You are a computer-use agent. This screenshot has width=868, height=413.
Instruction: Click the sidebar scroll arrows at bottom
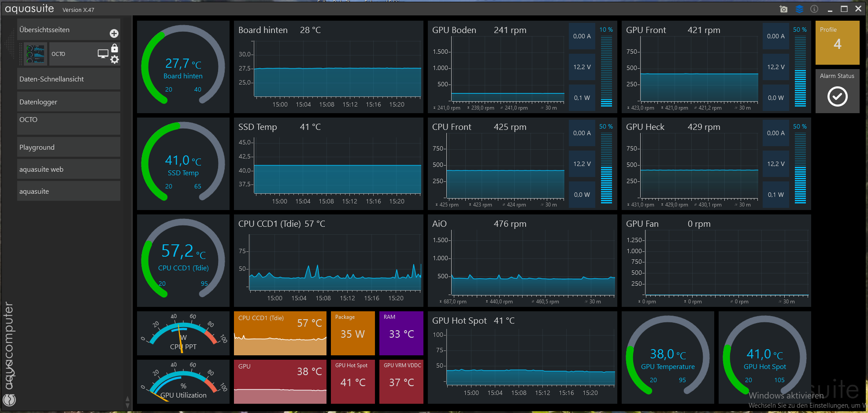(127, 402)
